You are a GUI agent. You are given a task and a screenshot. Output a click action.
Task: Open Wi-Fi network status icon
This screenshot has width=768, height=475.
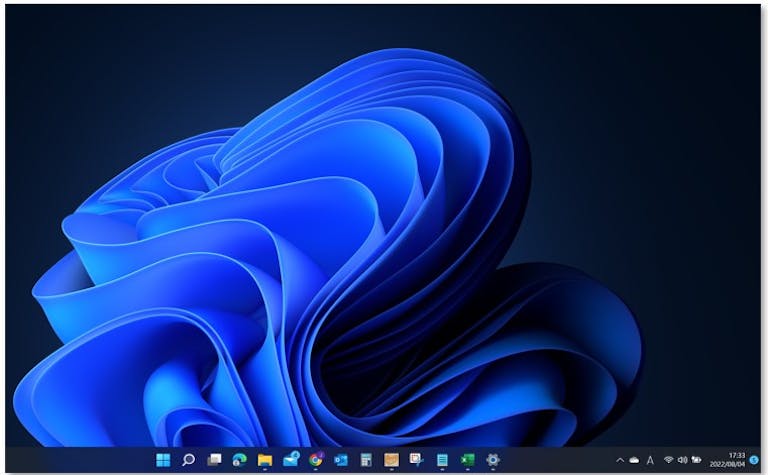[669, 460]
